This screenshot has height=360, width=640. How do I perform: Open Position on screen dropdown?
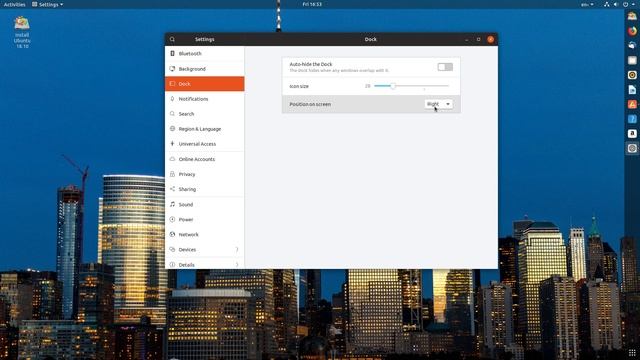pyautogui.click(x=438, y=104)
